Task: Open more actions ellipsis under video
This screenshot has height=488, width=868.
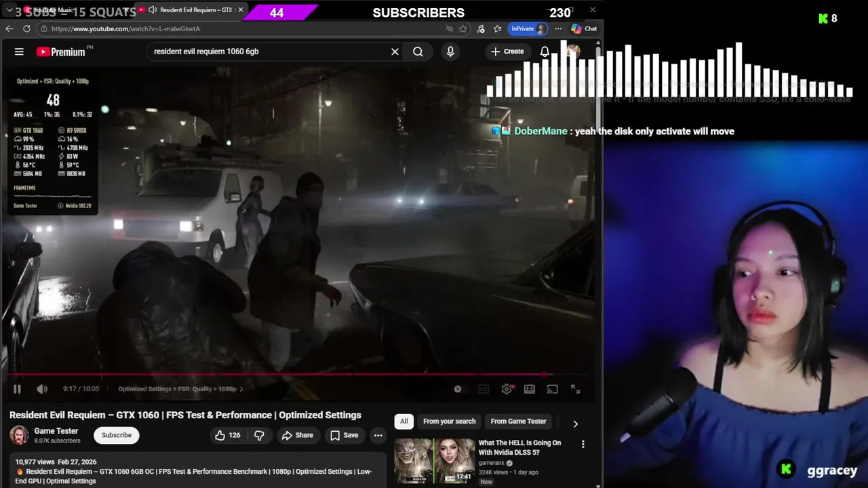Action: coord(378,435)
